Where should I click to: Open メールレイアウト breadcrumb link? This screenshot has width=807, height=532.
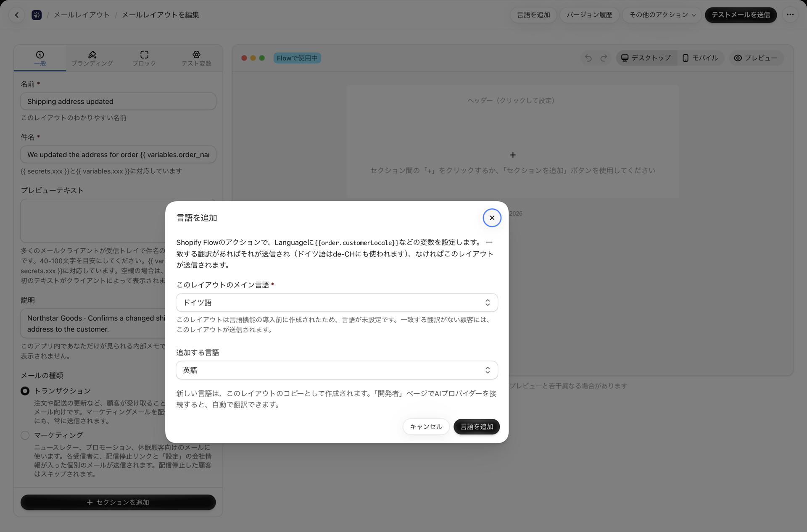click(82, 15)
